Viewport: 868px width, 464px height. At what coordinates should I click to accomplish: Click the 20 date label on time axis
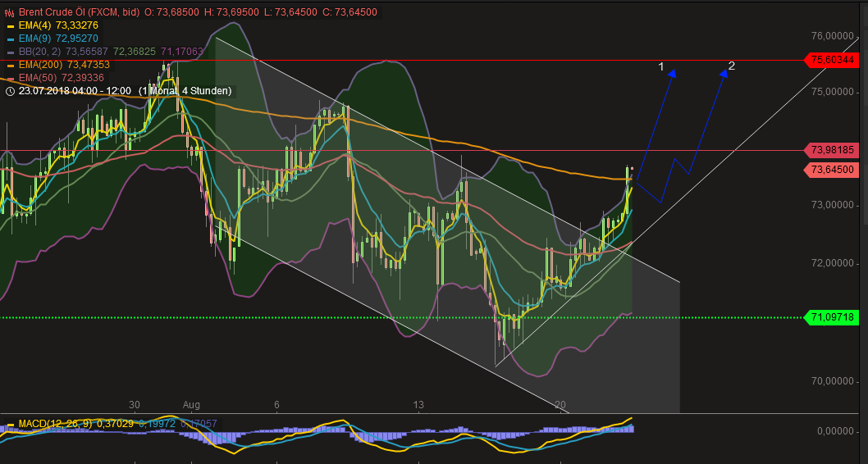click(560, 405)
